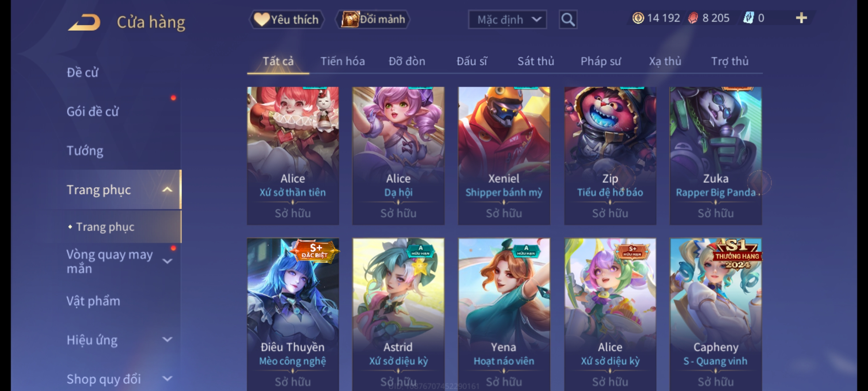Image resolution: width=868 pixels, height=391 pixels.
Task: Expand Vòng quay may mắn section
Action: 167,261
